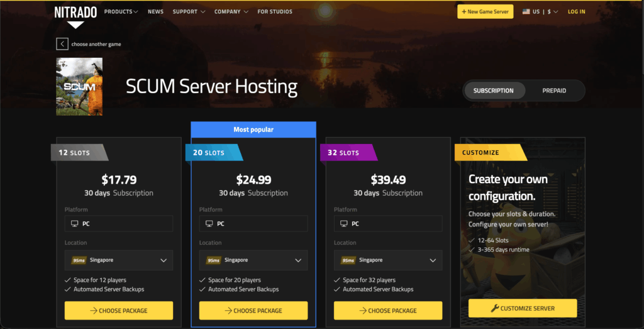Click the Create your own configuration heading
This screenshot has height=329, width=644.
508,187
